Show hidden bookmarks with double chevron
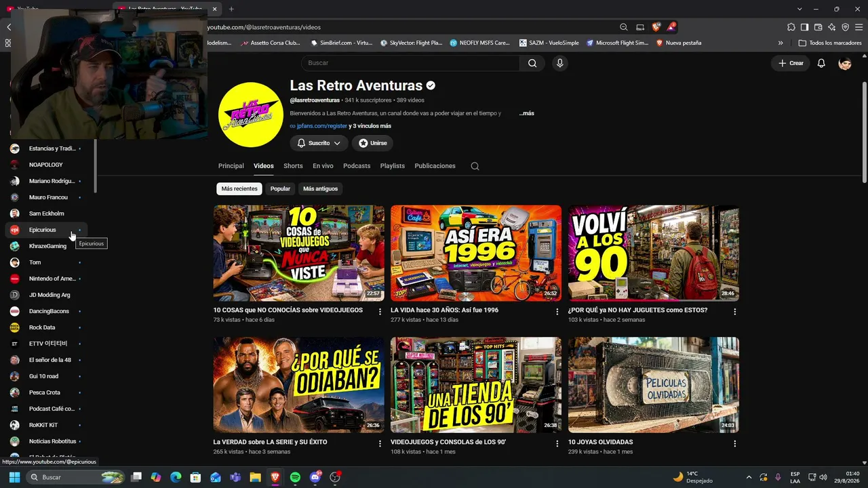This screenshot has width=868, height=488. 781,43
